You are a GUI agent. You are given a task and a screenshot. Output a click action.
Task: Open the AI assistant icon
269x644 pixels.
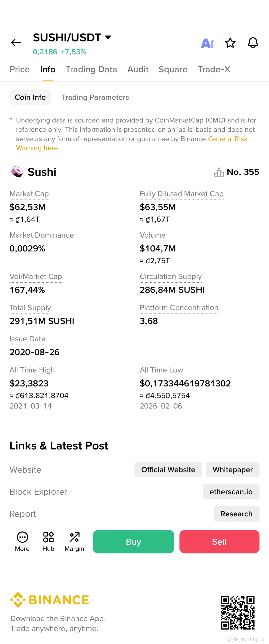coord(207,43)
